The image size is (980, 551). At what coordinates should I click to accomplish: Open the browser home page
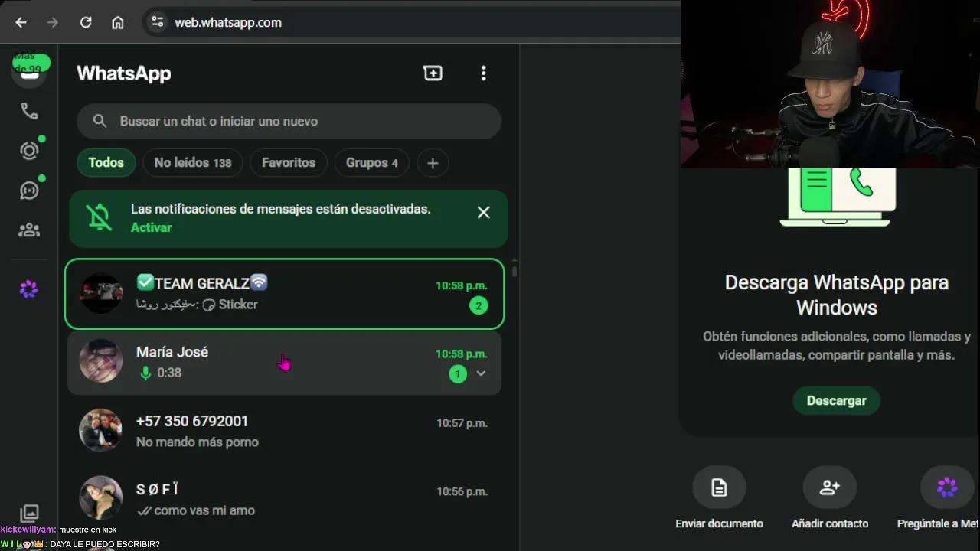[118, 22]
